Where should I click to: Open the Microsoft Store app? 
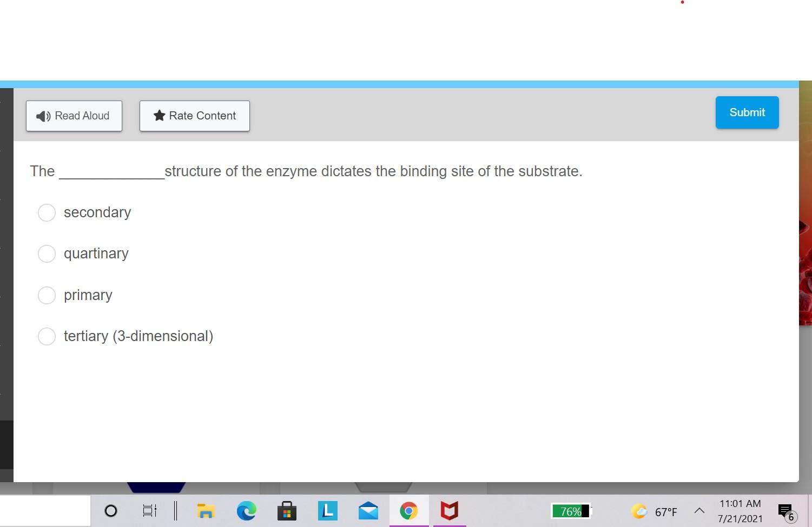287,510
